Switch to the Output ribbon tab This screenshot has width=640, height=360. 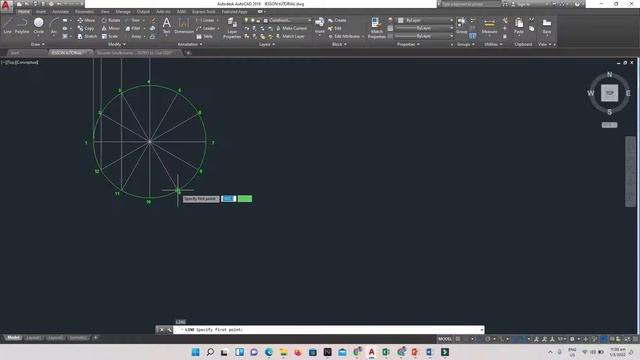[143, 11]
